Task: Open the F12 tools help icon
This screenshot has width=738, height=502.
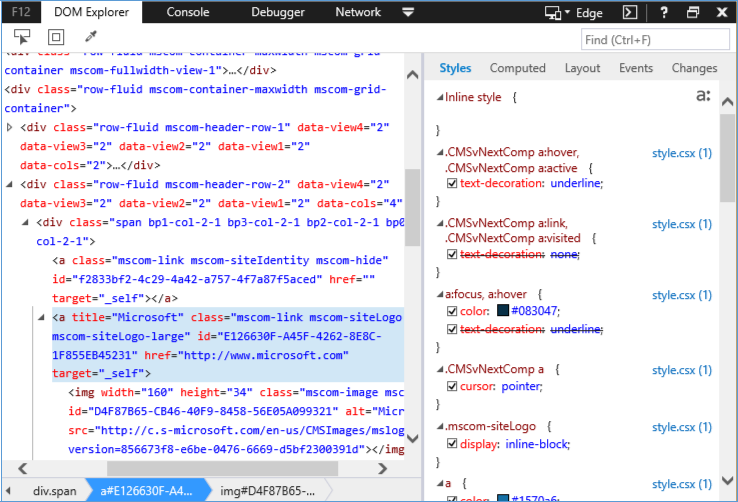Action: coord(664,13)
